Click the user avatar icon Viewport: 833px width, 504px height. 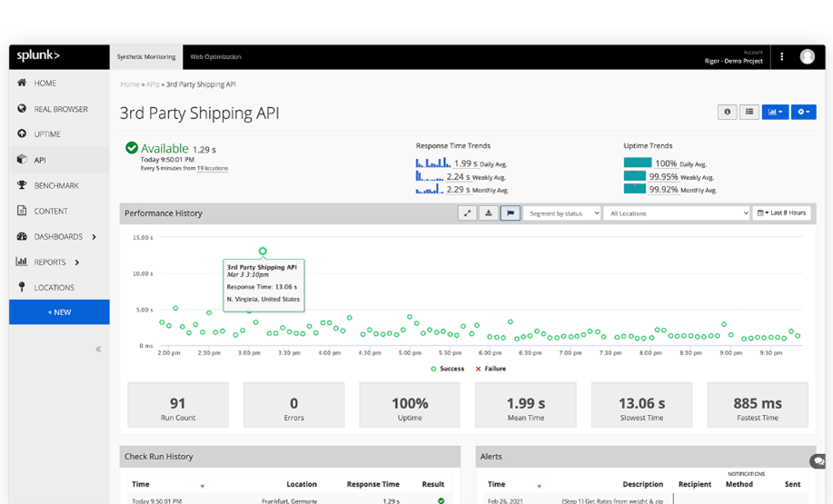coord(807,56)
